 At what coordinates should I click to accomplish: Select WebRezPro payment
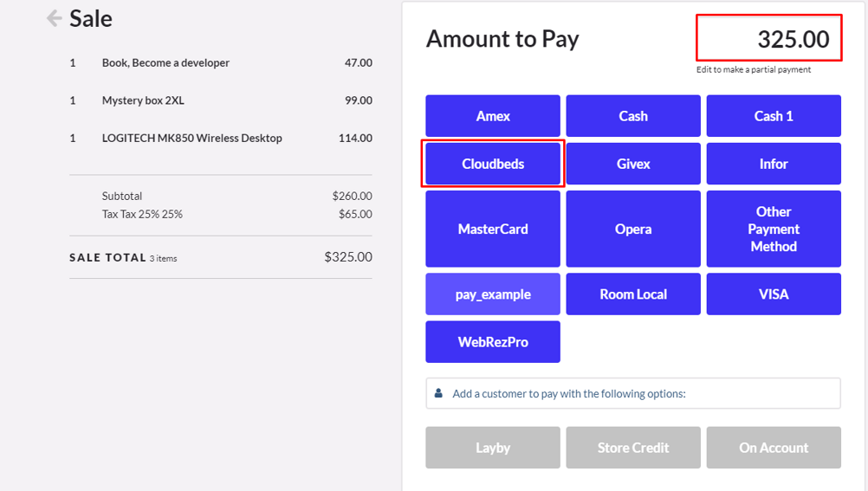pyautogui.click(x=493, y=342)
